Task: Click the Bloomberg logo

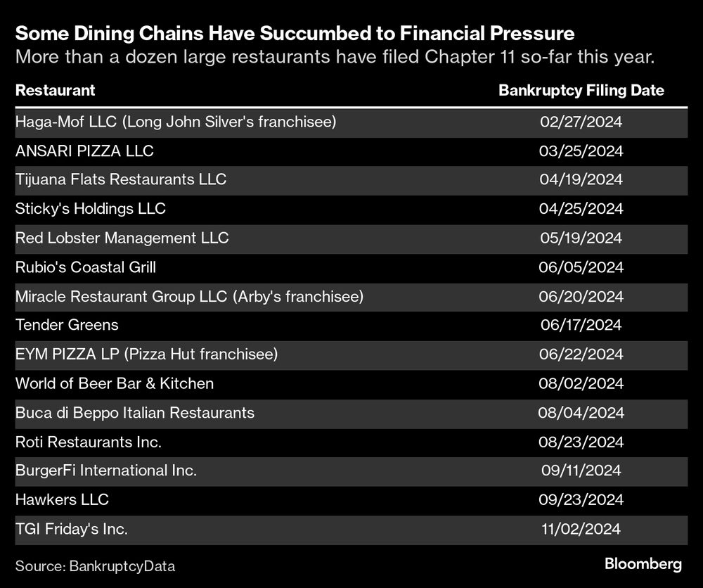Action: 643,564
